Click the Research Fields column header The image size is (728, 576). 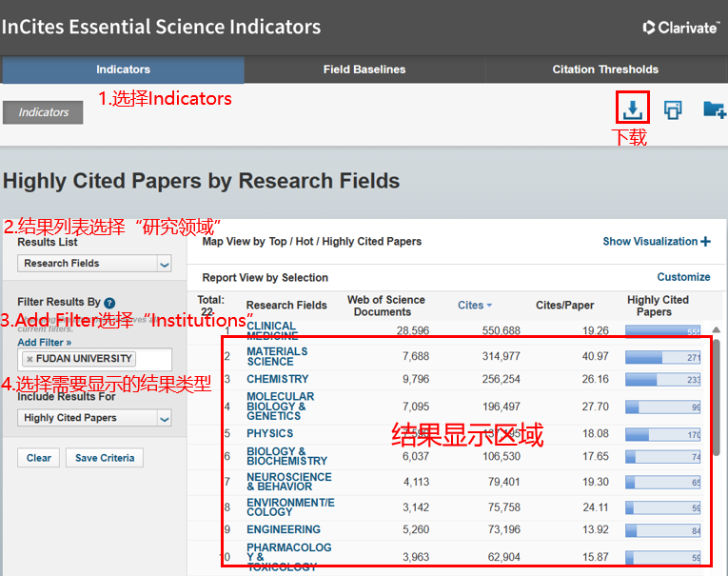286,306
